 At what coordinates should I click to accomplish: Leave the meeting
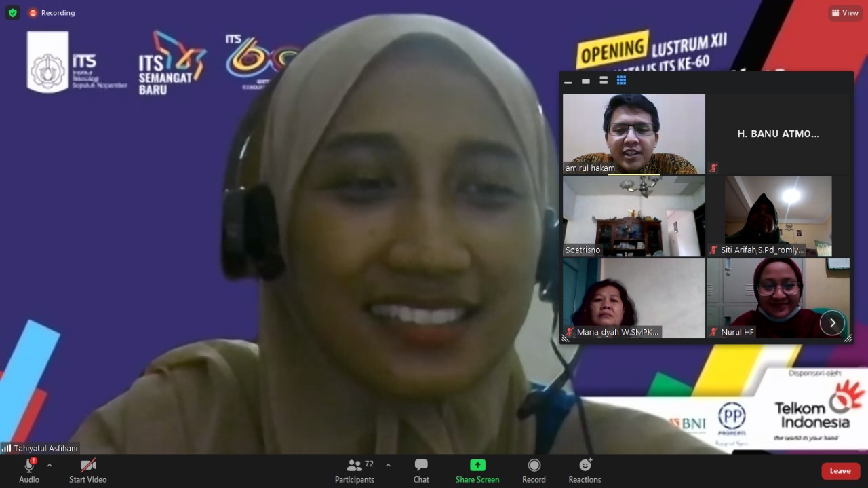click(840, 471)
